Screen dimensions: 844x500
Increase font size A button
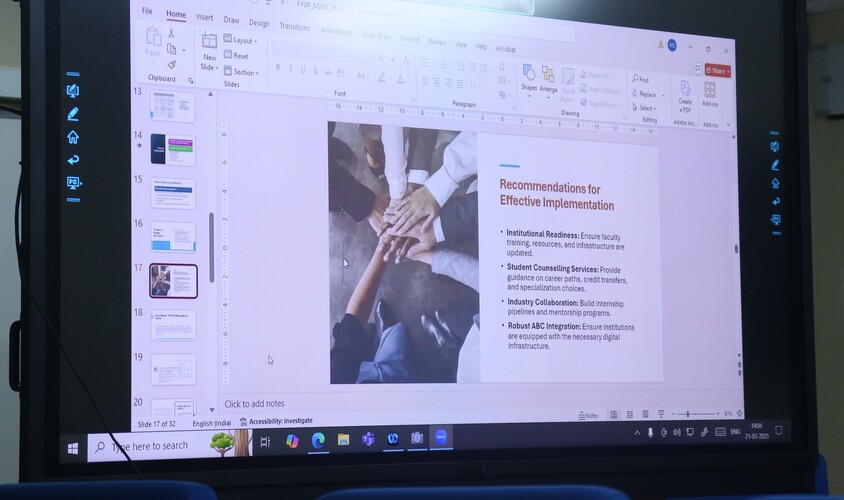point(381,58)
